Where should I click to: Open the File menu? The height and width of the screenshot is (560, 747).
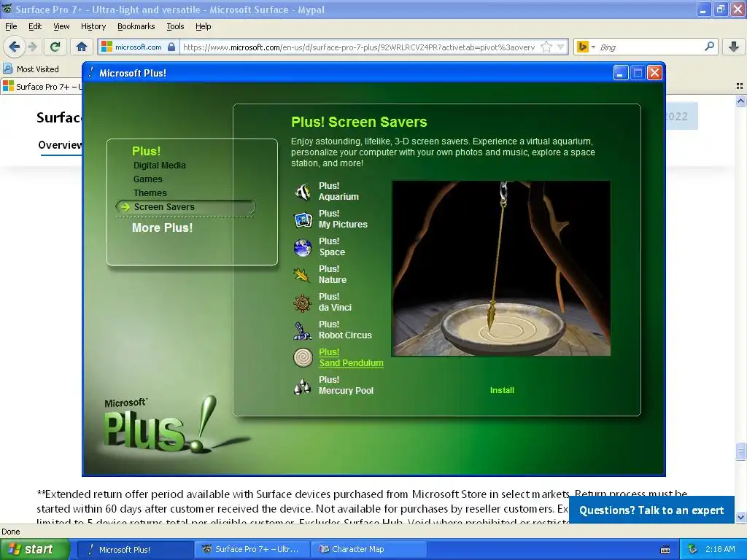(x=11, y=26)
